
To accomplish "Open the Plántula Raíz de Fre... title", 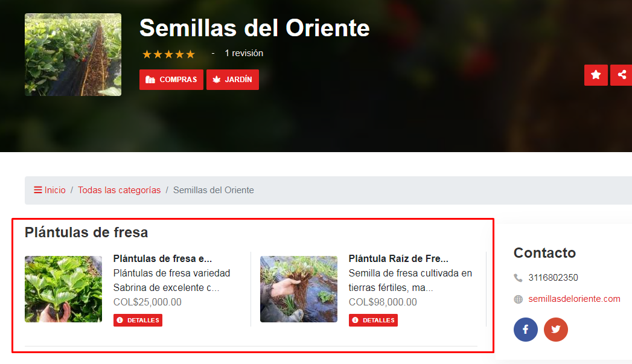I will point(398,258).
